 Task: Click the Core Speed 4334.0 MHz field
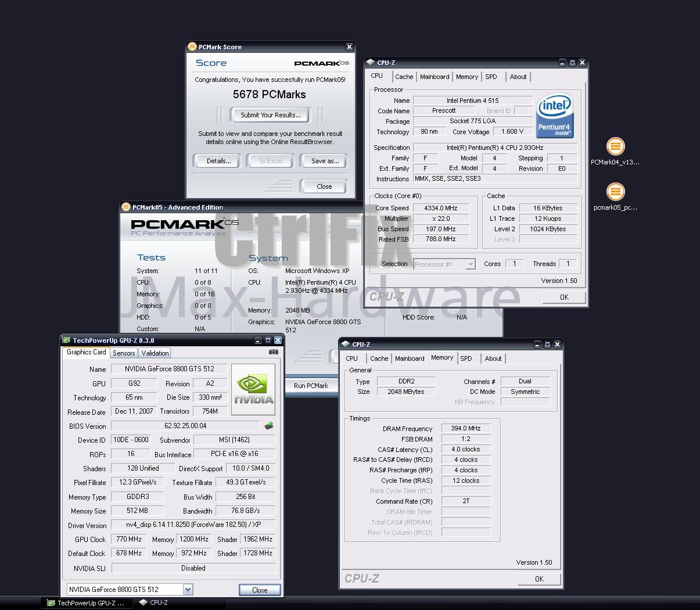pyautogui.click(x=441, y=208)
